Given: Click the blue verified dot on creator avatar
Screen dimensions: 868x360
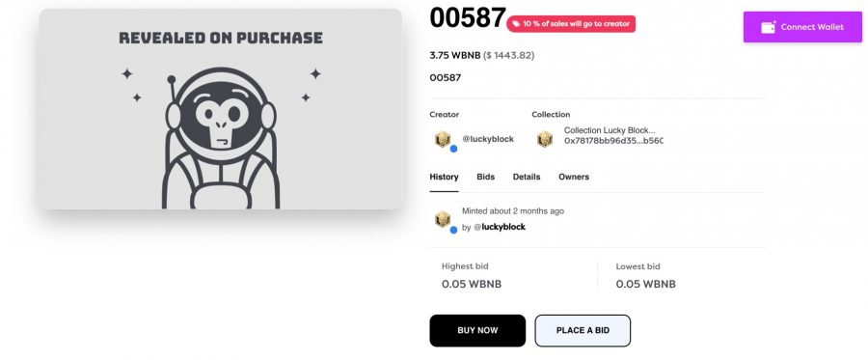Looking at the screenshot, I should (x=453, y=149).
